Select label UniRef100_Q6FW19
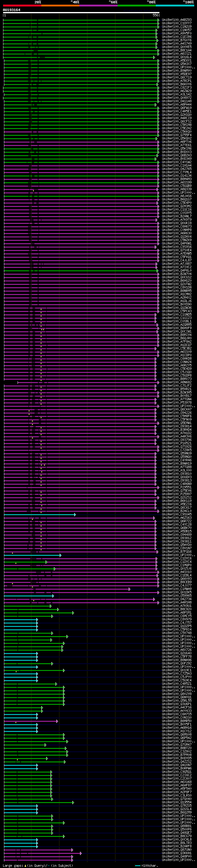 point(177,108)
